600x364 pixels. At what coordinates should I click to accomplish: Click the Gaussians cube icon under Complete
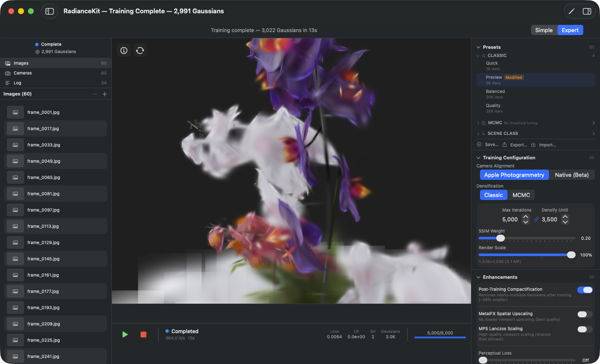click(38, 52)
